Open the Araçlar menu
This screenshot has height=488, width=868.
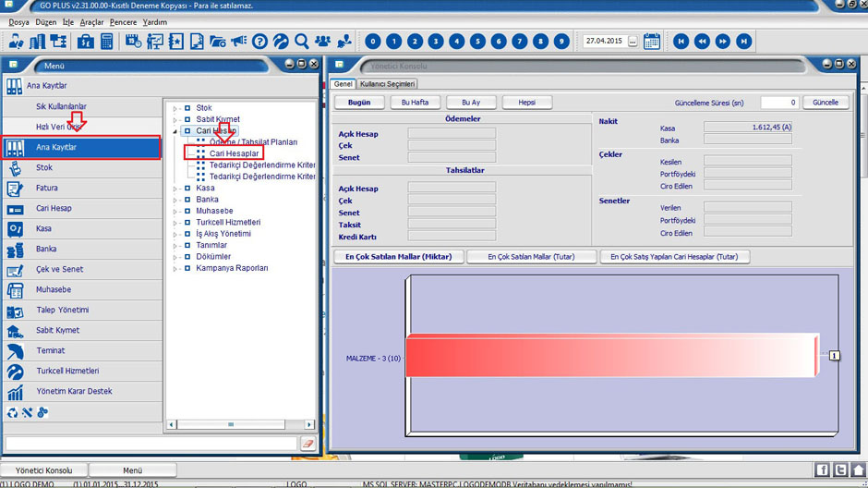(92, 22)
